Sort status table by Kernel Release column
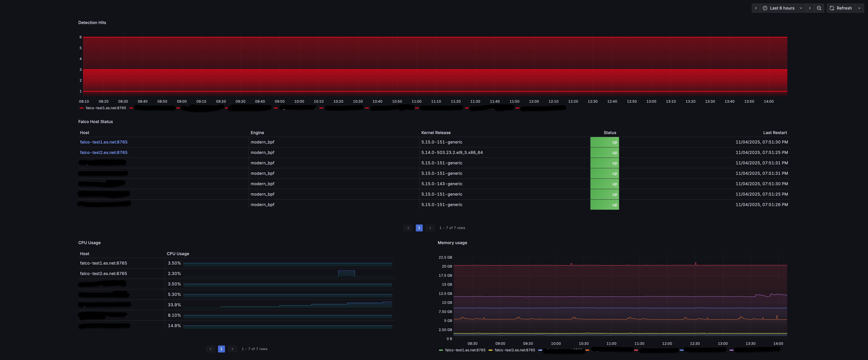Viewport: 868px width, 360px height. [436, 133]
